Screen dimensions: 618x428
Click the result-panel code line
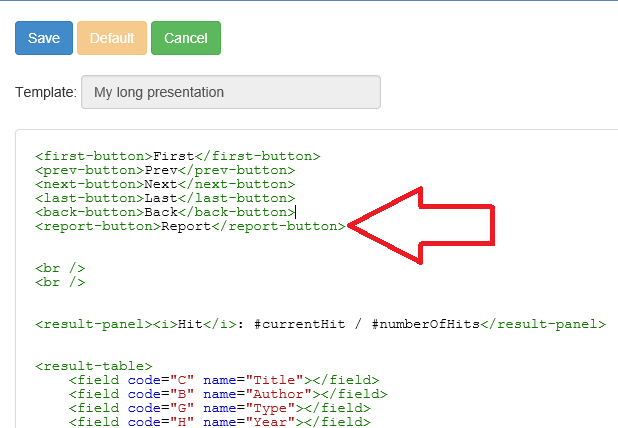[320, 324]
